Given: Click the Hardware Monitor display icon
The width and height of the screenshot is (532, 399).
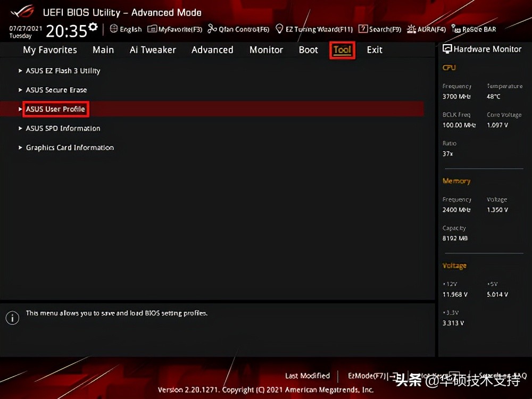Looking at the screenshot, I should coord(447,49).
